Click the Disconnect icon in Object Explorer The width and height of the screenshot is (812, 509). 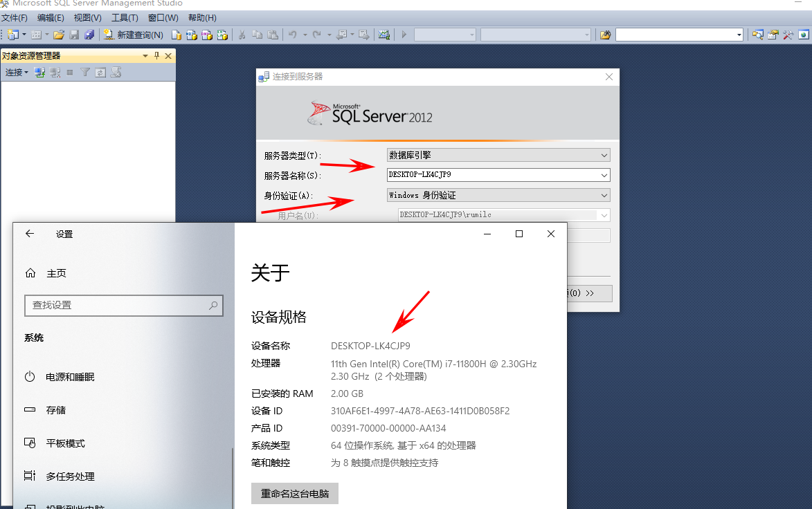pyautogui.click(x=55, y=73)
